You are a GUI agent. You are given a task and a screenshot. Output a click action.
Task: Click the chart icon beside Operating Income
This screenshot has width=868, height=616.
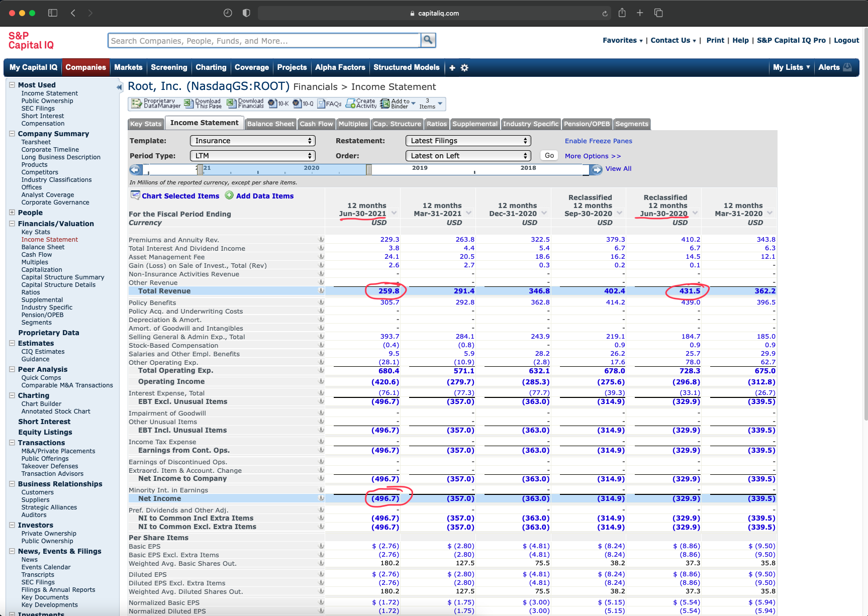click(321, 382)
